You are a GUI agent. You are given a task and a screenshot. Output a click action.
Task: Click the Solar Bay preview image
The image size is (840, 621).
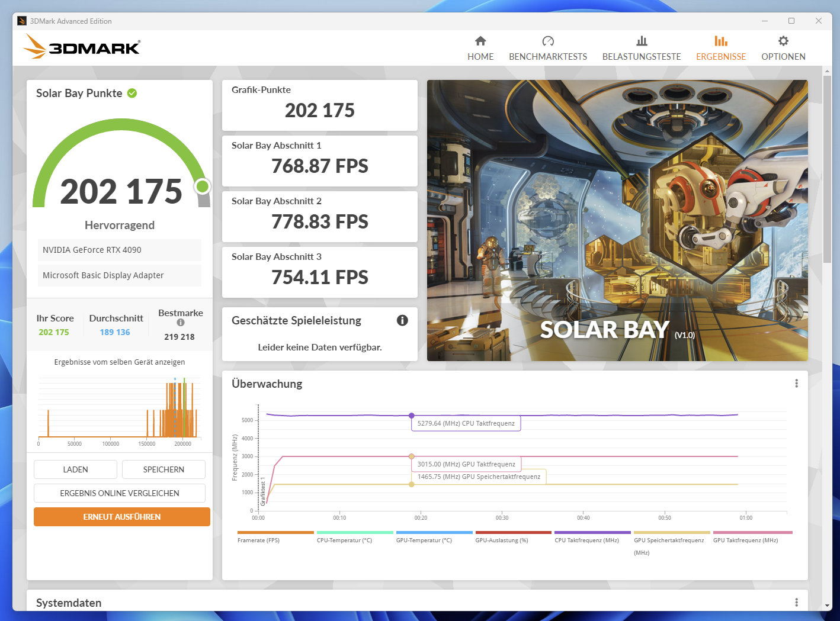click(x=617, y=220)
